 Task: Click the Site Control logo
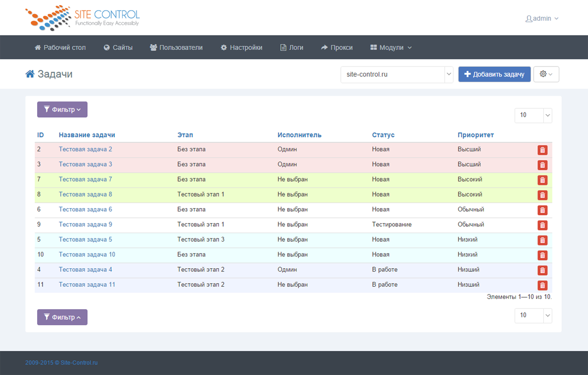coord(83,18)
